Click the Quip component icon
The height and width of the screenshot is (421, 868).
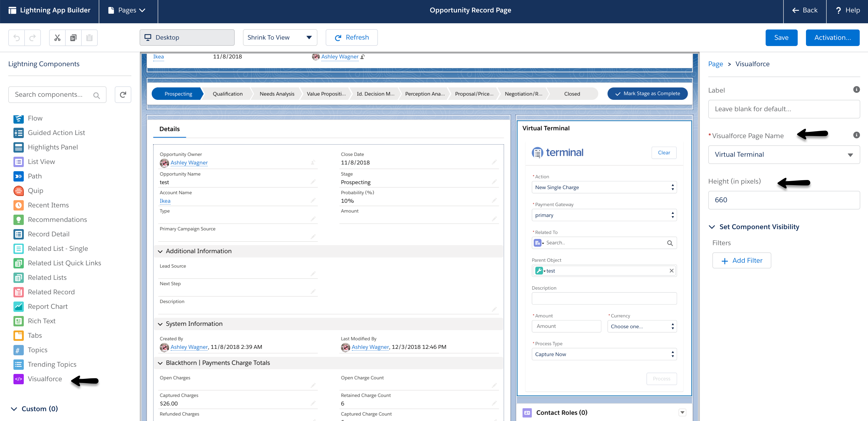pos(19,191)
